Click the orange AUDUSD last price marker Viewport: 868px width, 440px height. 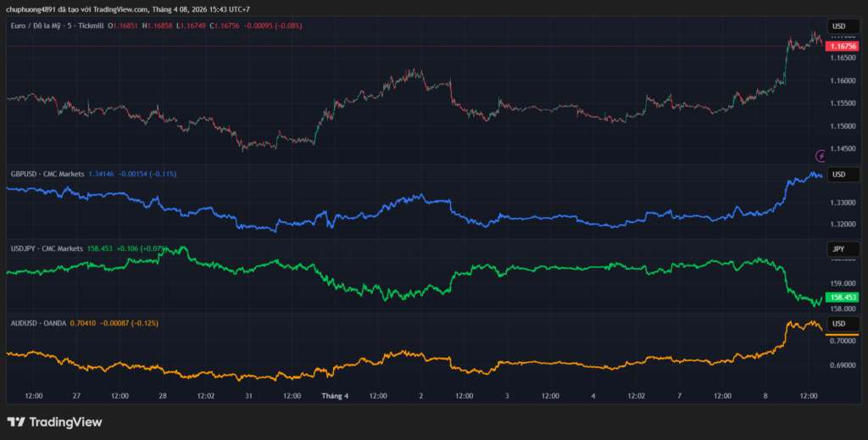[x=841, y=335]
